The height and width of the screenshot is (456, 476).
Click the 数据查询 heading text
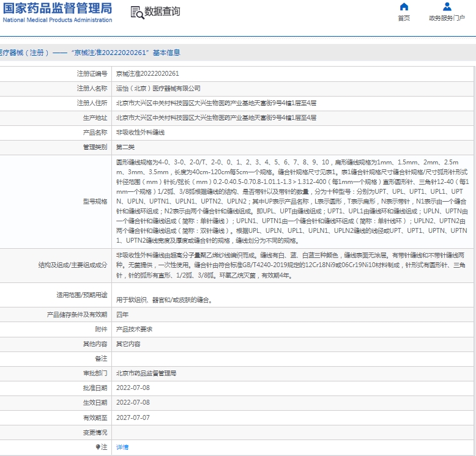(162, 12)
